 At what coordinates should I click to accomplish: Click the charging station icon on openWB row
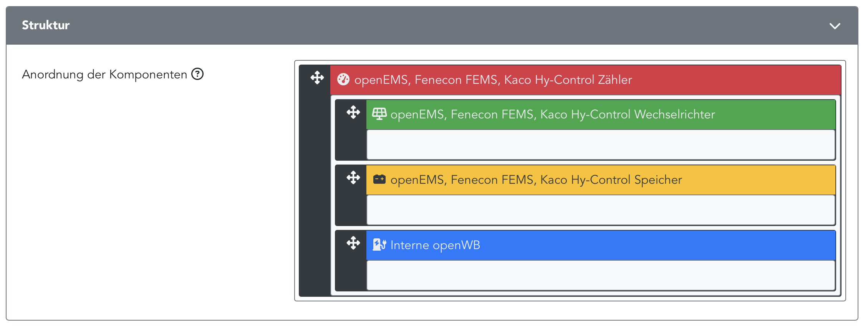[x=379, y=245]
